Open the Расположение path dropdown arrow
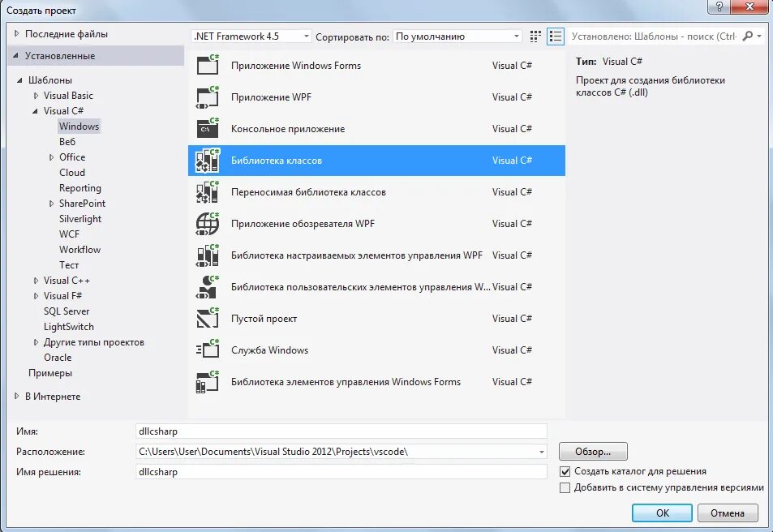Screen dimensions: 773x532 [x=541, y=452]
